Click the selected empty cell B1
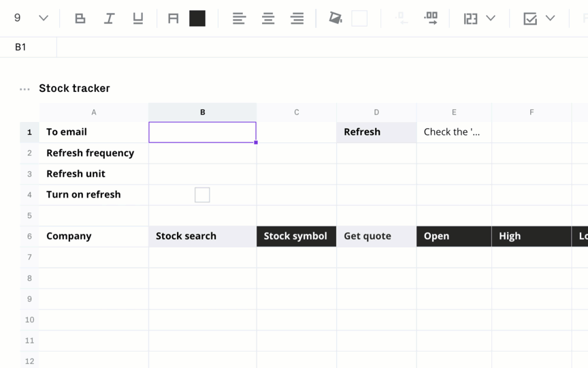Image resolution: width=588 pixels, height=368 pixels. point(203,132)
